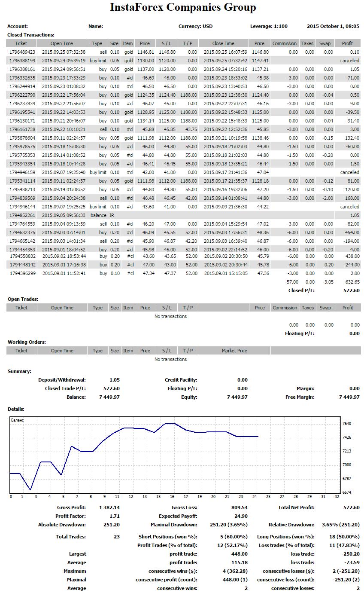The height and width of the screenshot is (596, 364).
Task: Click the "Working Orders:" section heading
Action: tap(27, 342)
